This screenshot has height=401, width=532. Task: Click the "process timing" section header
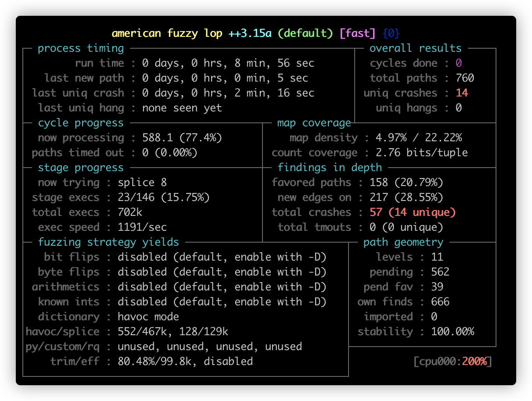point(81,48)
